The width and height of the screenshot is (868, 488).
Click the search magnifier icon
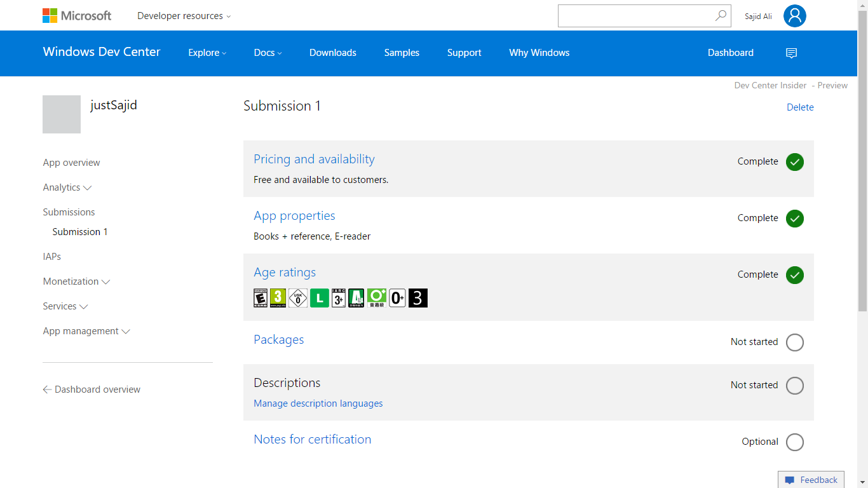tap(721, 16)
